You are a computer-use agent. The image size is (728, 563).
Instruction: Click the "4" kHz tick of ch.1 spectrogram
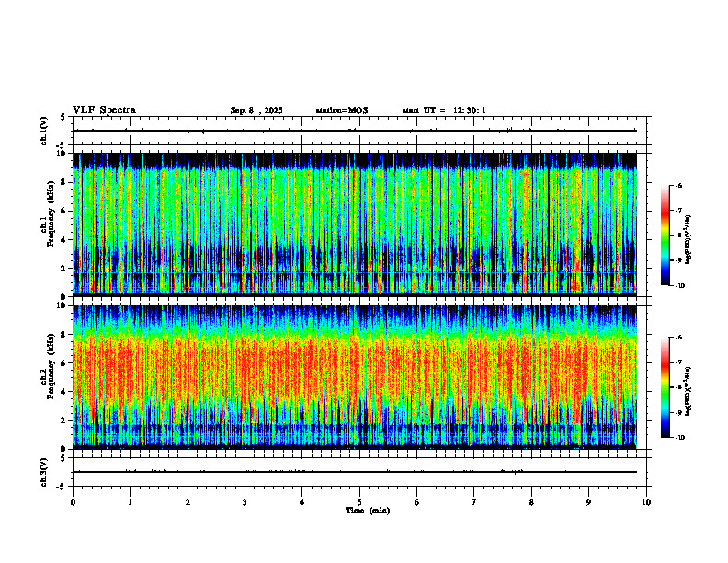[x=63, y=240]
